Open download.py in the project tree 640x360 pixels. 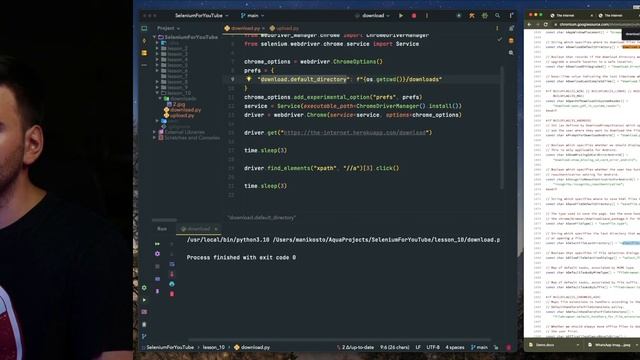point(182,110)
